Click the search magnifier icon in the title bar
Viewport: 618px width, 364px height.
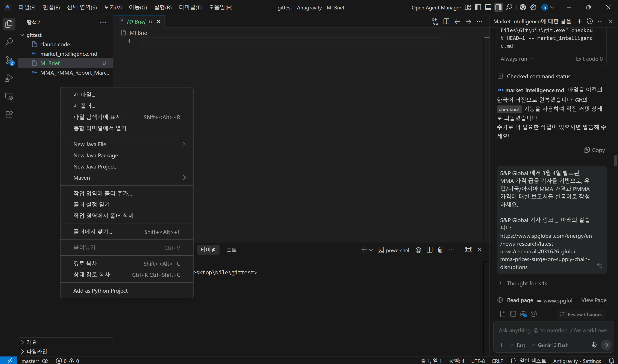pos(509,7)
